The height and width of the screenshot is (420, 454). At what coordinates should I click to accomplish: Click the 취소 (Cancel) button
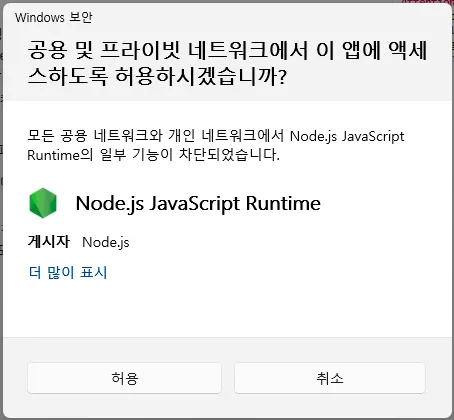330,378
